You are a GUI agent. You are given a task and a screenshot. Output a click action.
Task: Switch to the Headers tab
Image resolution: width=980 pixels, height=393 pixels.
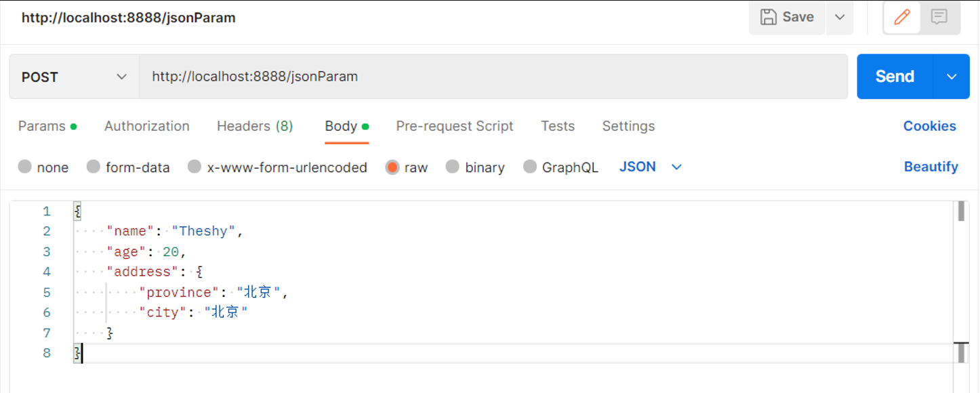254,126
